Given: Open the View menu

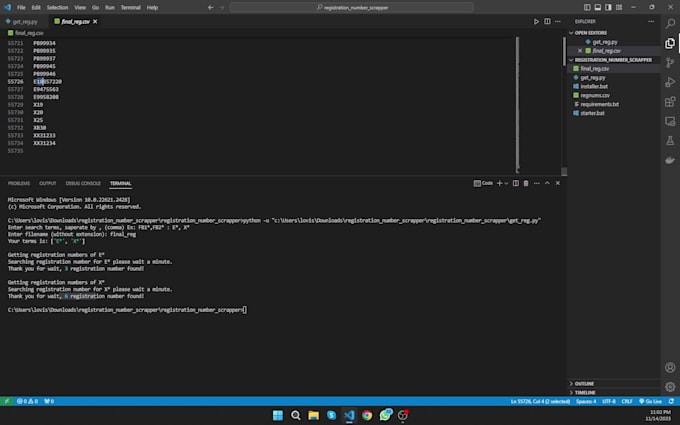Looking at the screenshot, I should pyautogui.click(x=80, y=7).
